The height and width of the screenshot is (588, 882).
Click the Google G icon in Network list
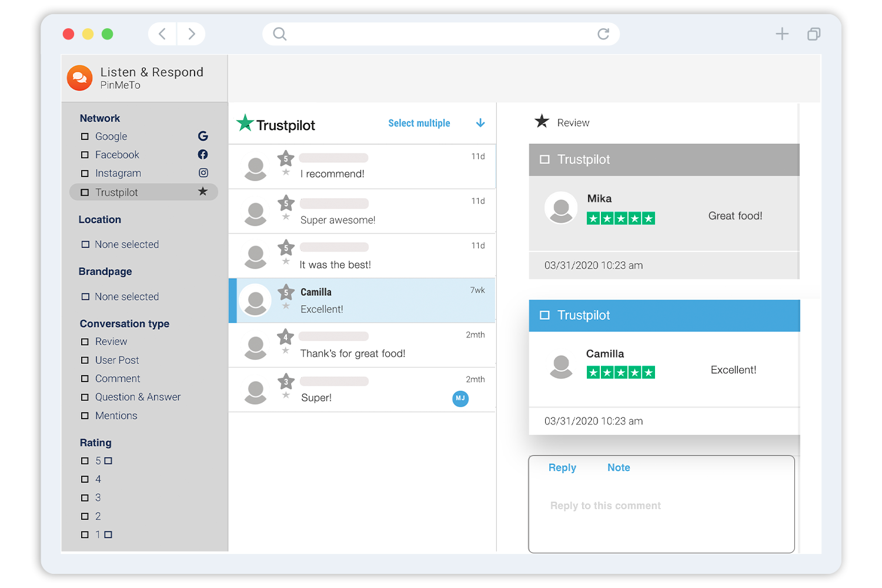click(x=203, y=136)
